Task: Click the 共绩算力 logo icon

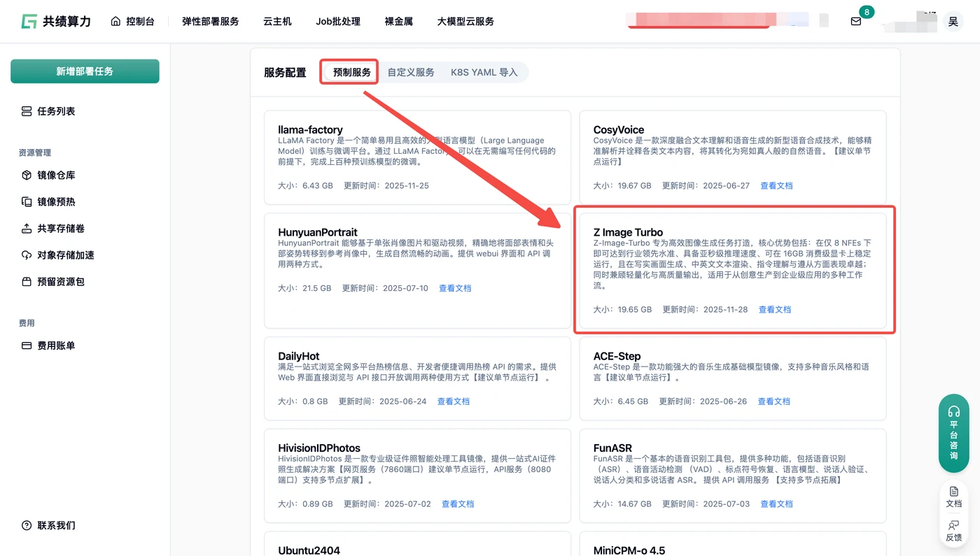Action: [x=29, y=21]
